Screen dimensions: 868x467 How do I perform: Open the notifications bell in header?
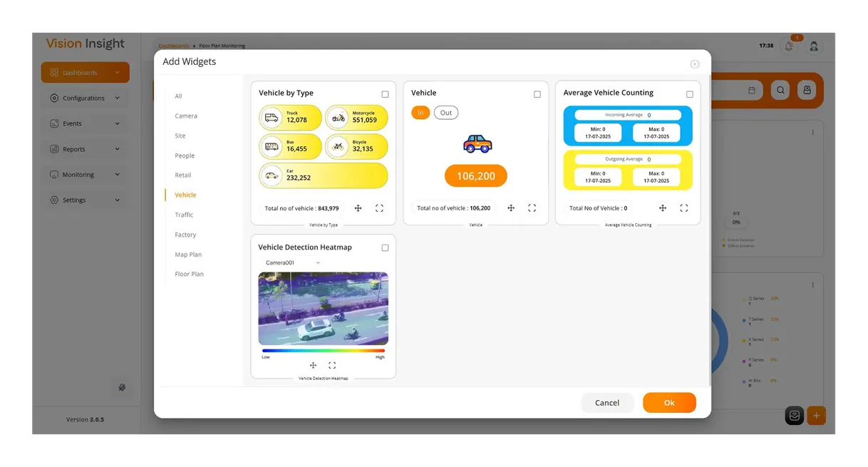tap(789, 46)
